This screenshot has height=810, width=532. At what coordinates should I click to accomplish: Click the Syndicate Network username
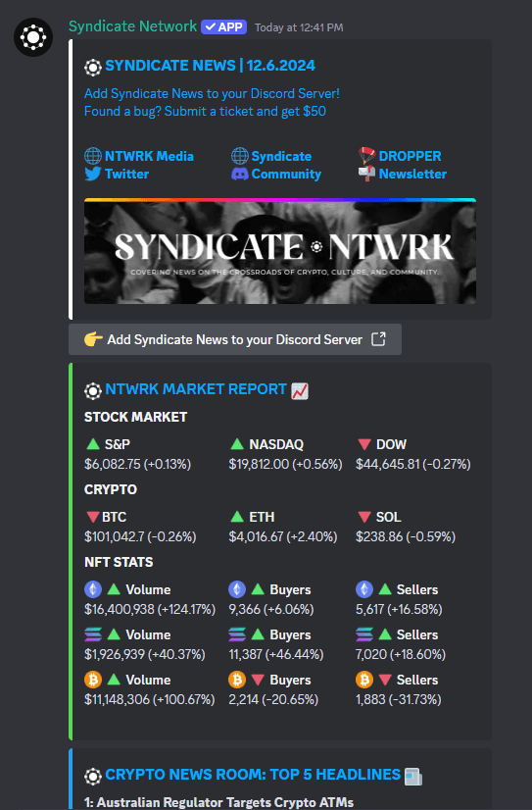[132, 26]
